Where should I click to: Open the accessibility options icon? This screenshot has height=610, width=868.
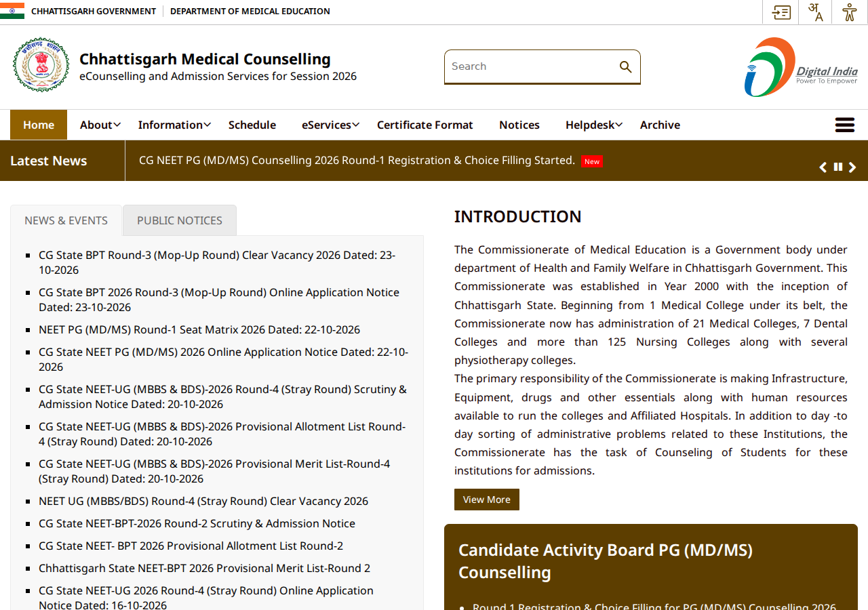pos(850,12)
